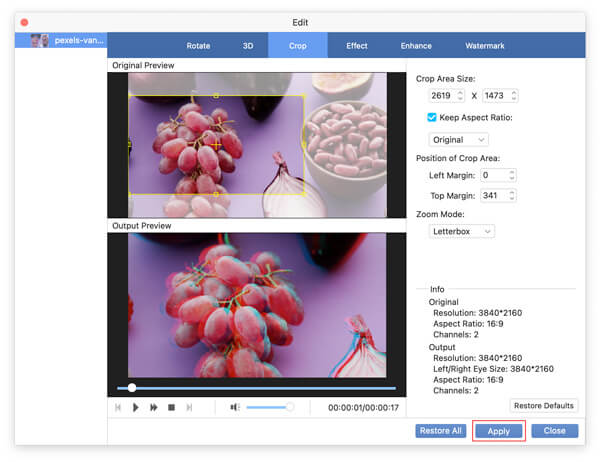Open the Letterbox zoom mode dropdown
The width and height of the screenshot is (600, 462).
(x=461, y=231)
